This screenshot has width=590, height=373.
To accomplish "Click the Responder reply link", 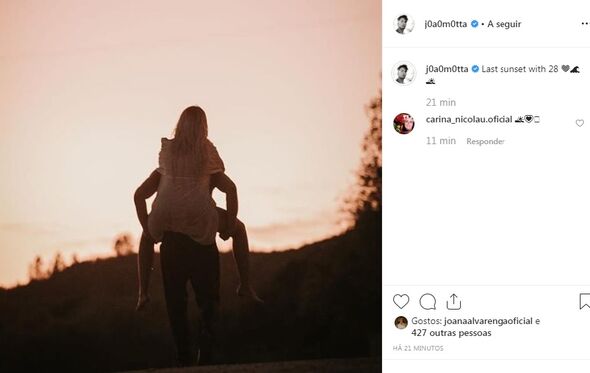I will coord(485,141).
